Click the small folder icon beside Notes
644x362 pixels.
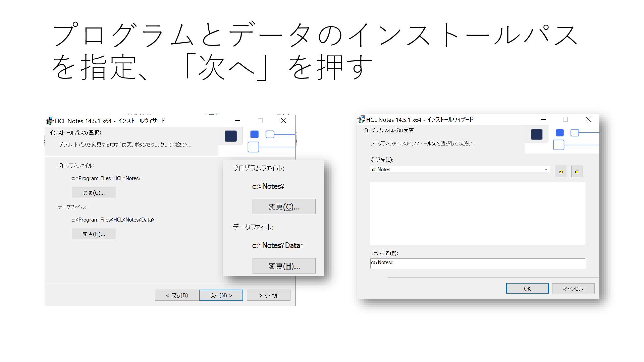(x=374, y=170)
